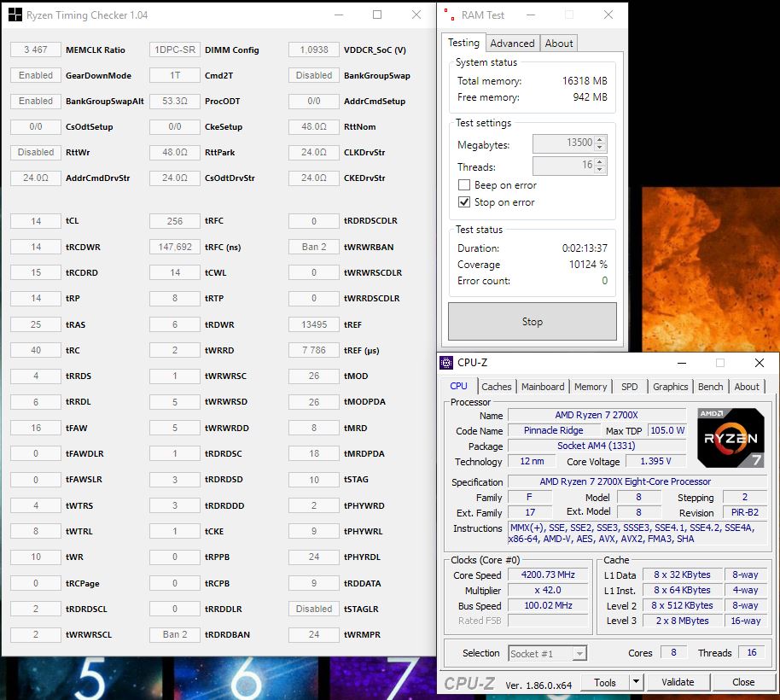Click the DIMM Config 1DPC-SR field
Image resolution: width=780 pixels, height=700 pixels.
pyautogui.click(x=175, y=50)
